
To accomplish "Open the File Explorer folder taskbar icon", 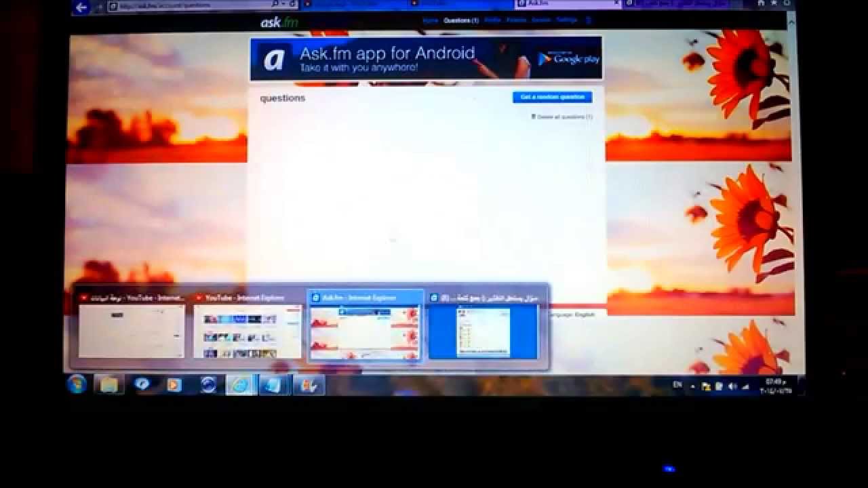I will [108, 384].
